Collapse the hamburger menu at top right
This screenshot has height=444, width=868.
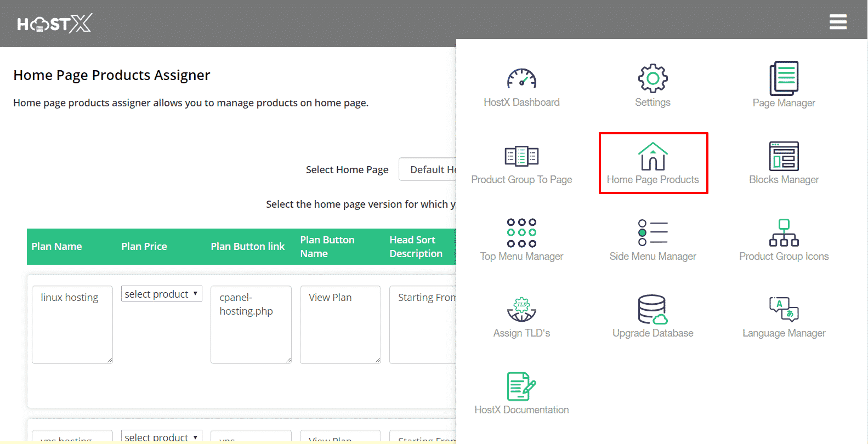[x=838, y=22]
